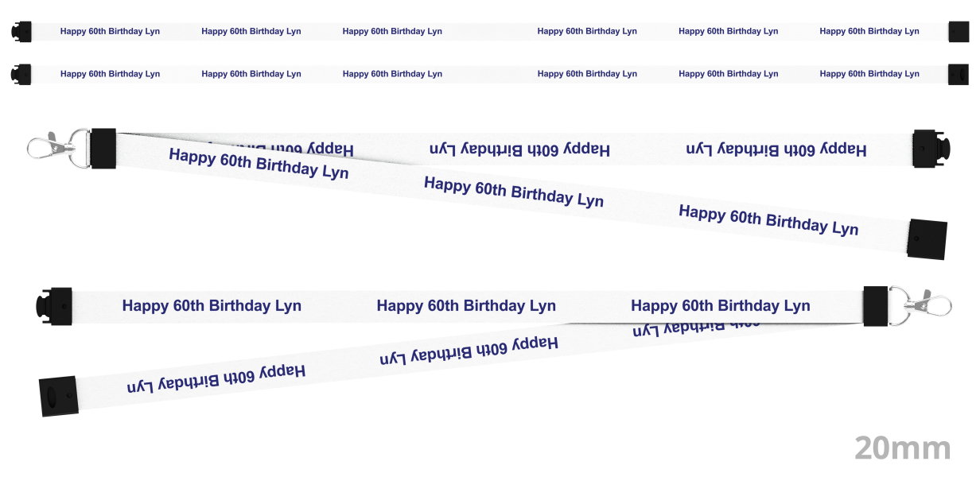The height and width of the screenshot is (477, 980).
Task: Click the leftmost large birthday text beside the left buckle
Action: pyautogui.click(x=212, y=306)
